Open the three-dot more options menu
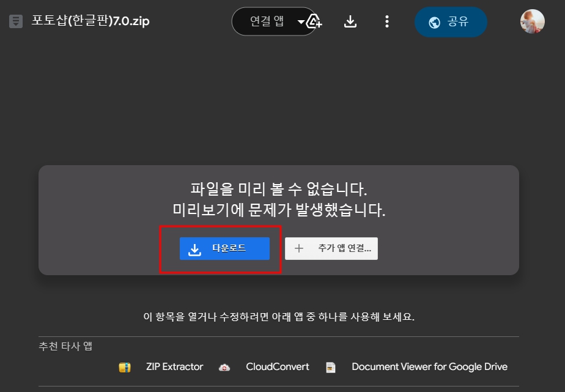Screen dimensions: 565x392 [x=387, y=21]
